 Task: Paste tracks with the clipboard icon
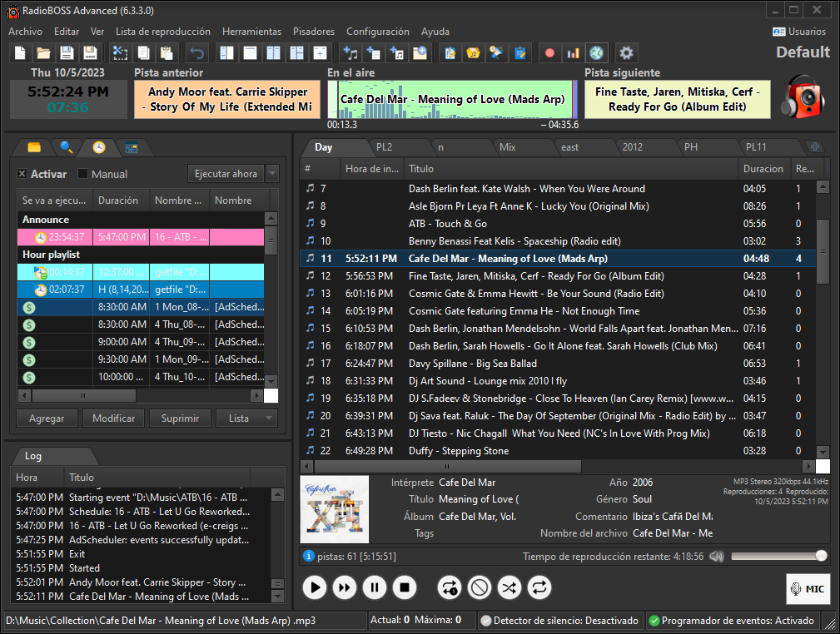(x=167, y=53)
